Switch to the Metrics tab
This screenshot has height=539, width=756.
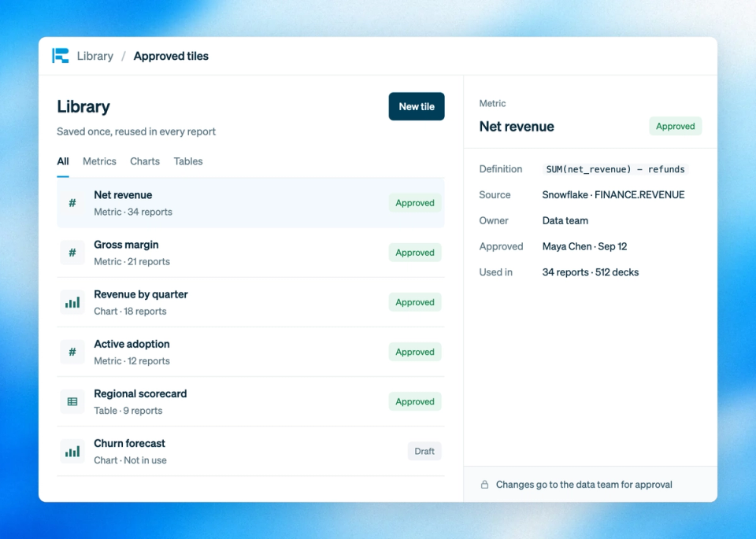point(99,161)
